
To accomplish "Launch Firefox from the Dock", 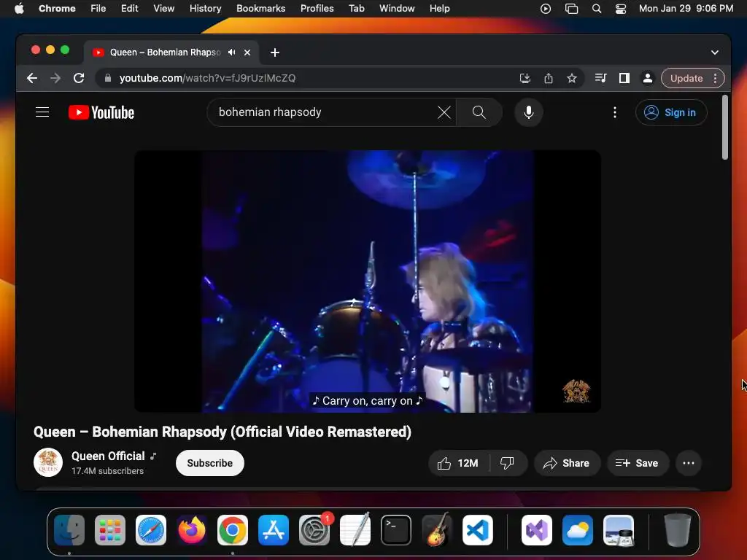I will 192,530.
